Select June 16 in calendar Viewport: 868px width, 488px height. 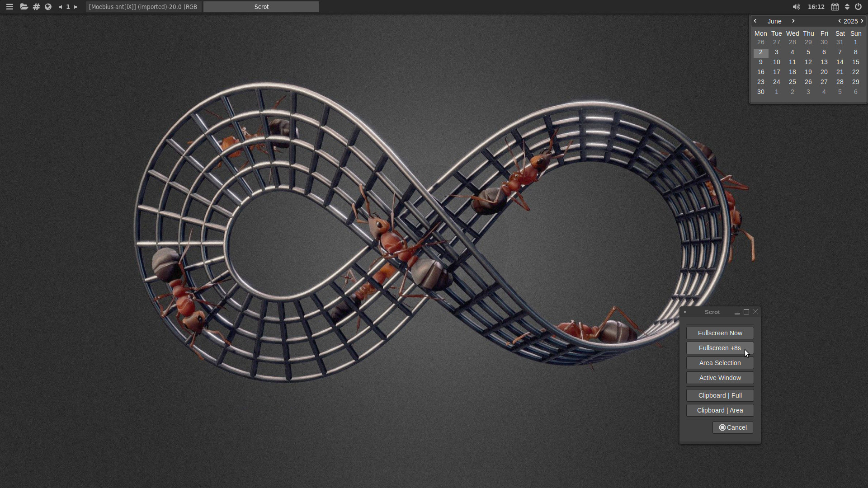(x=761, y=72)
